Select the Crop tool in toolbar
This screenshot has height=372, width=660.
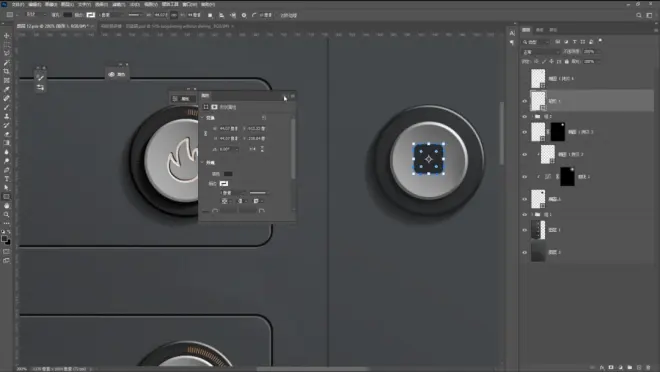[6, 72]
